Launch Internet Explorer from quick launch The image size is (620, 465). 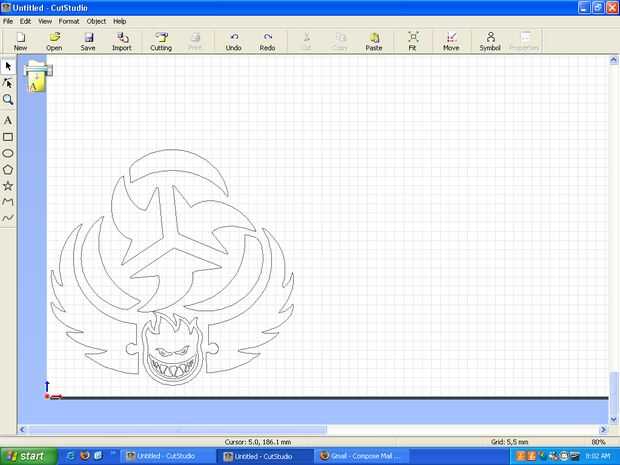pos(71,456)
